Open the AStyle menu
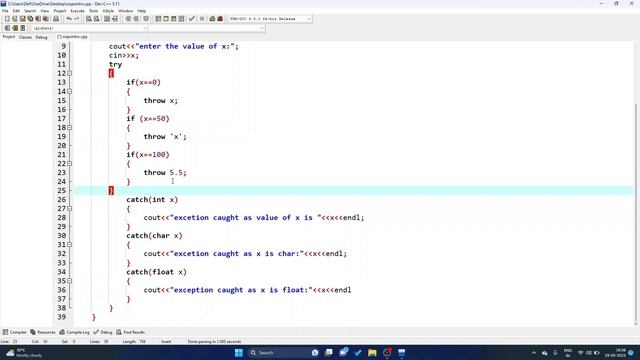The image size is (640, 360). 108,11
